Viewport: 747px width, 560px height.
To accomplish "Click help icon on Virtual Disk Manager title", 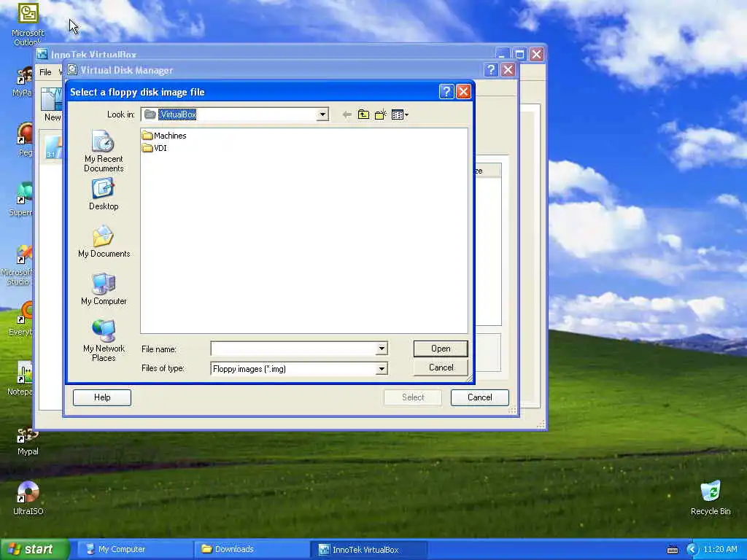I will click(x=491, y=70).
